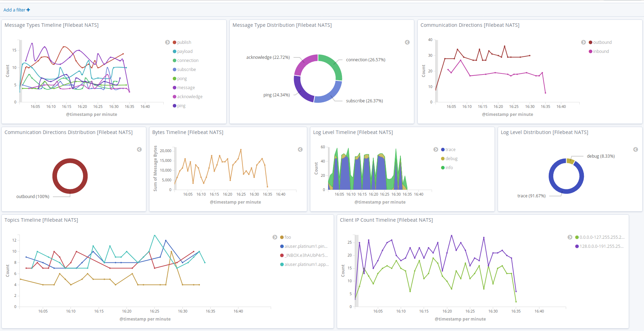Collapse legend in Message Types Timeline panel

168,42
